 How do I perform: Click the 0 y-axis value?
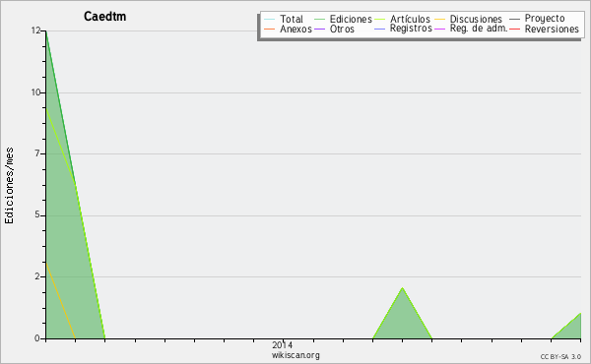(x=37, y=338)
